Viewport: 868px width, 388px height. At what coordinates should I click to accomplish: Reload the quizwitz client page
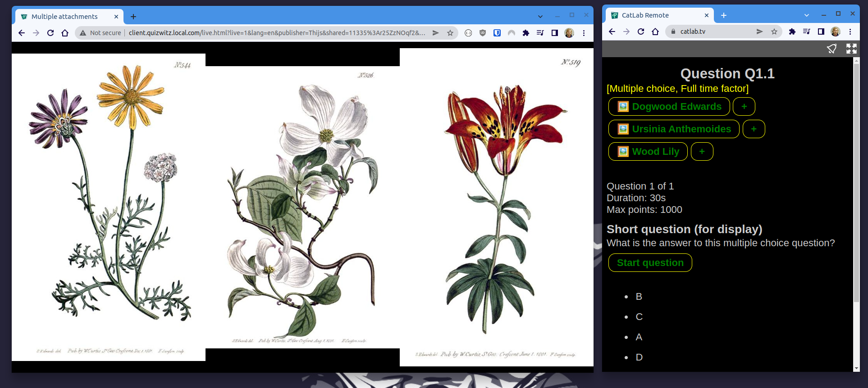(50, 33)
